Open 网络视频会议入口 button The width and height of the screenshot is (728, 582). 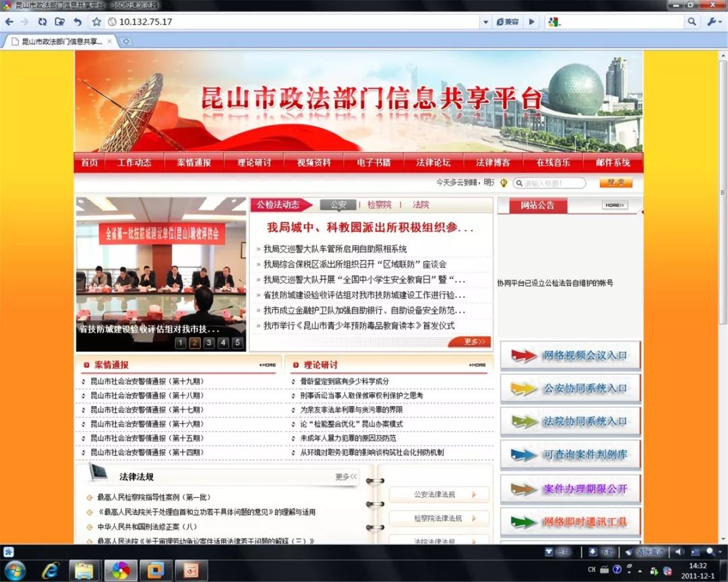tap(571, 356)
